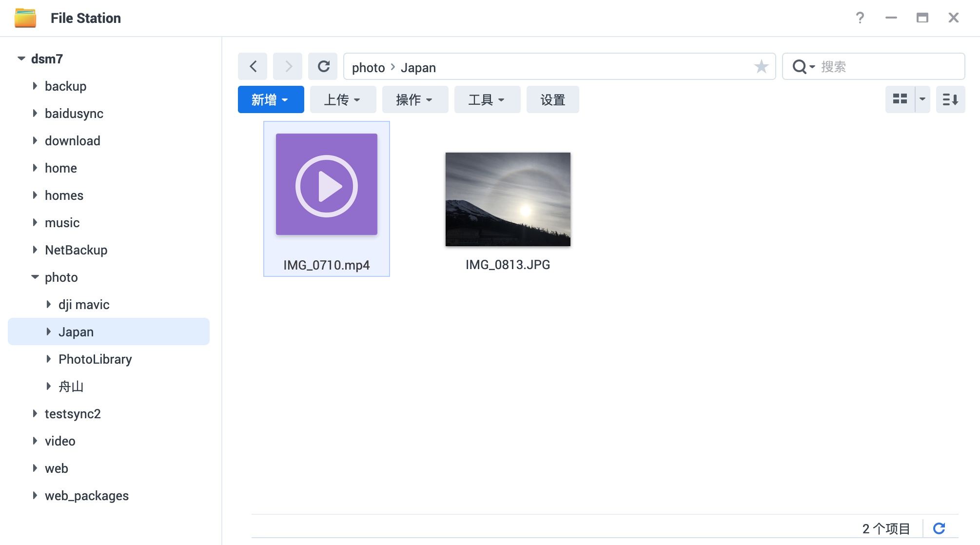Image resolution: width=980 pixels, height=545 pixels.
Task: Click the File Station folder app icon
Action: pyautogui.click(x=25, y=18)
